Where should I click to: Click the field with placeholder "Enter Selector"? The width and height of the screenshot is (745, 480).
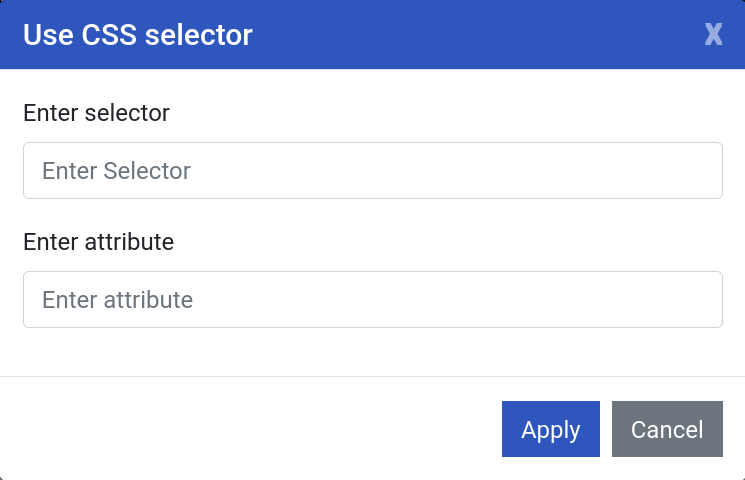pos(372,171)
